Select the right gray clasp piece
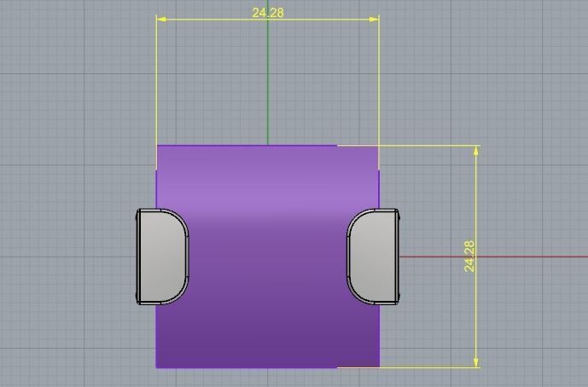 coord(373,257)
